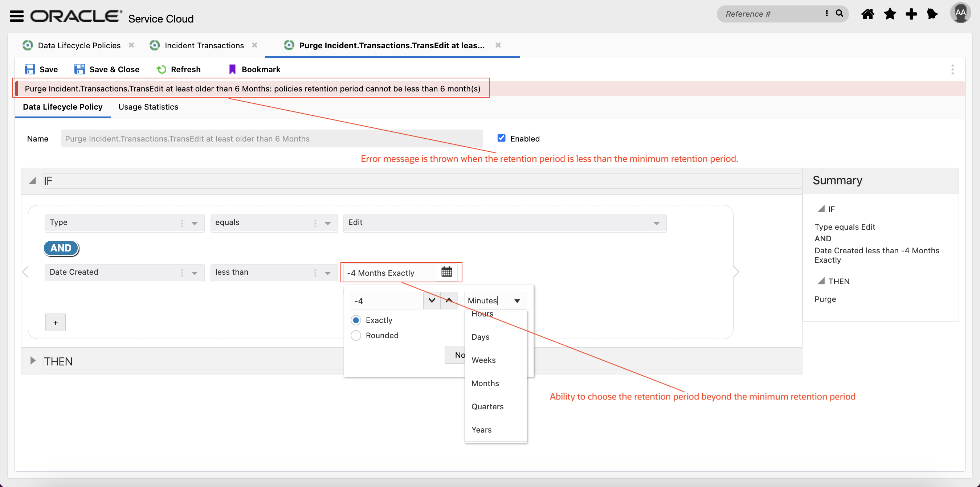Open the calendar picker for date value
980x487 pixels.
click(446, 272)
